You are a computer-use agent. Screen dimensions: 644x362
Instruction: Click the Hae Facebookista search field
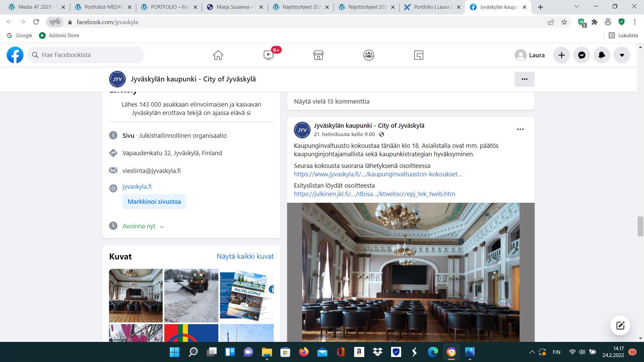click(86, 55)
